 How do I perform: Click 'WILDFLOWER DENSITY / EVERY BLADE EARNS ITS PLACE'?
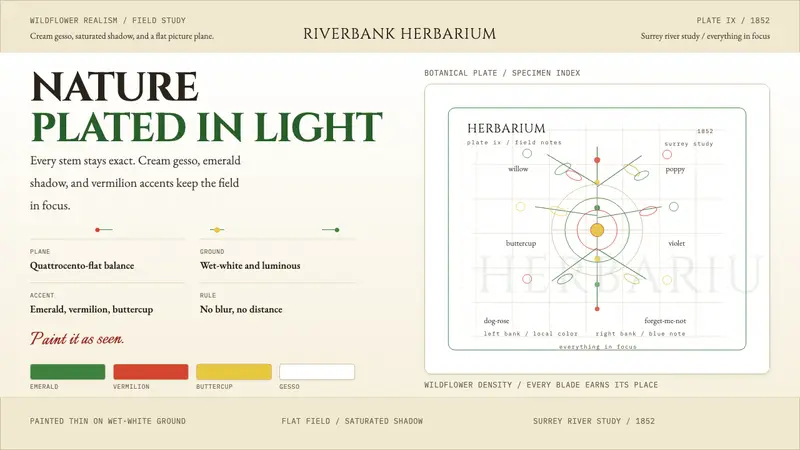pyautogui.click(x=541, y=385)
